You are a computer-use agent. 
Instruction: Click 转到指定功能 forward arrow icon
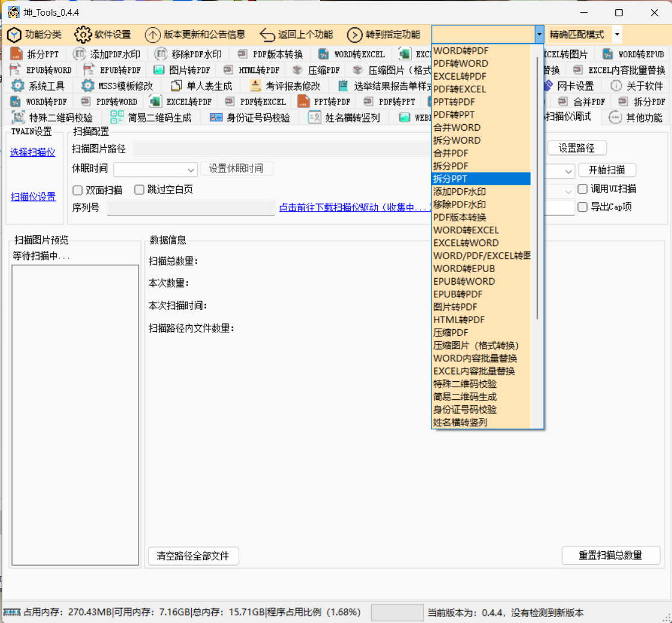pos(355,34)
